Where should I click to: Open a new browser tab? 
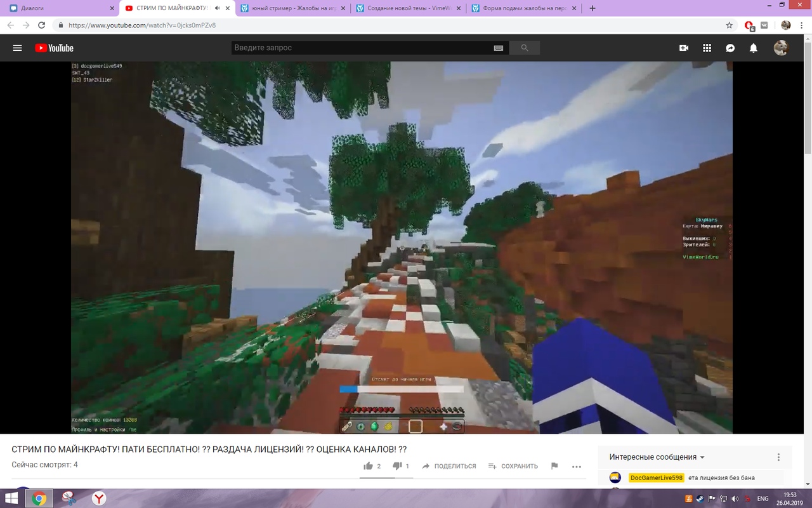tap(593, 8)
